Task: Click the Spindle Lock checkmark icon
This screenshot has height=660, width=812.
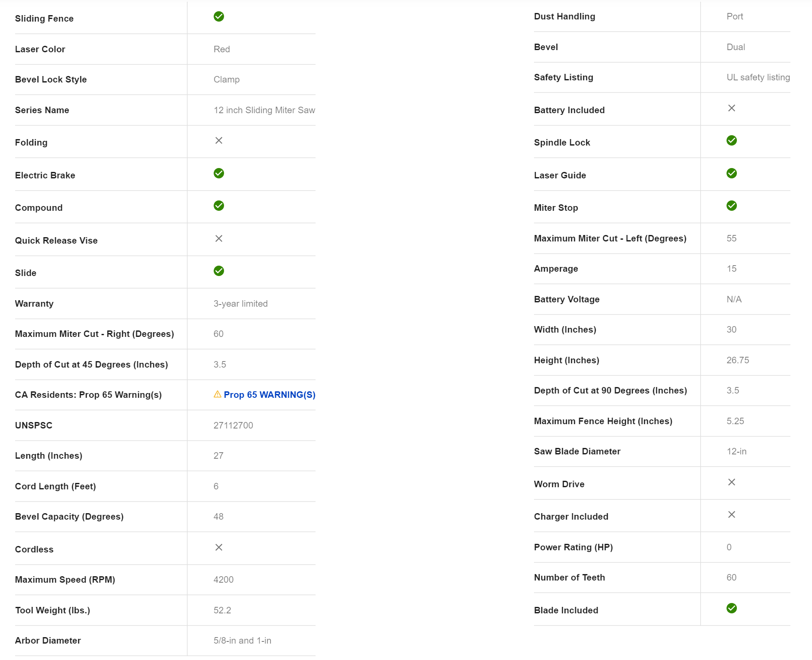Action: tap(732, 140)
